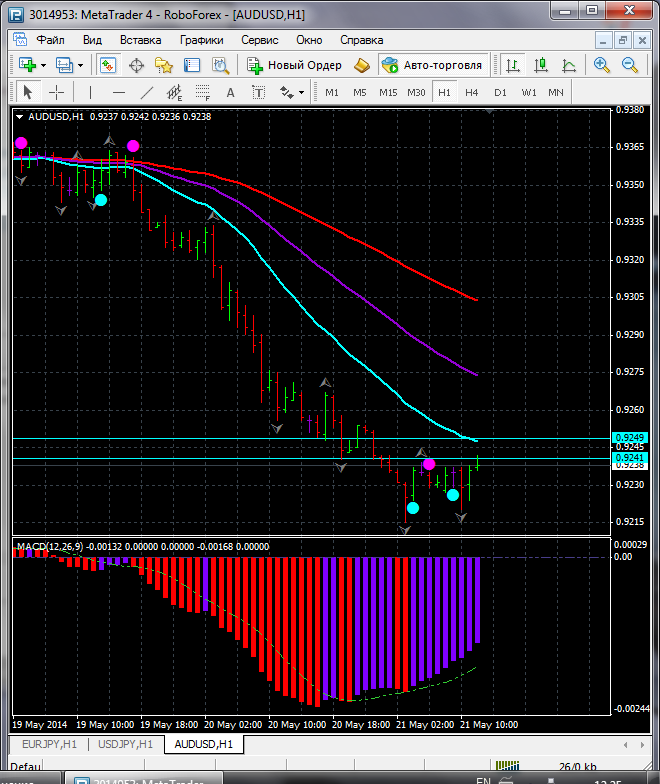The width and height of the screenshot is (660, 784).
Task: Click the 0.9241 horizontal level label
Action: (630, 458)
